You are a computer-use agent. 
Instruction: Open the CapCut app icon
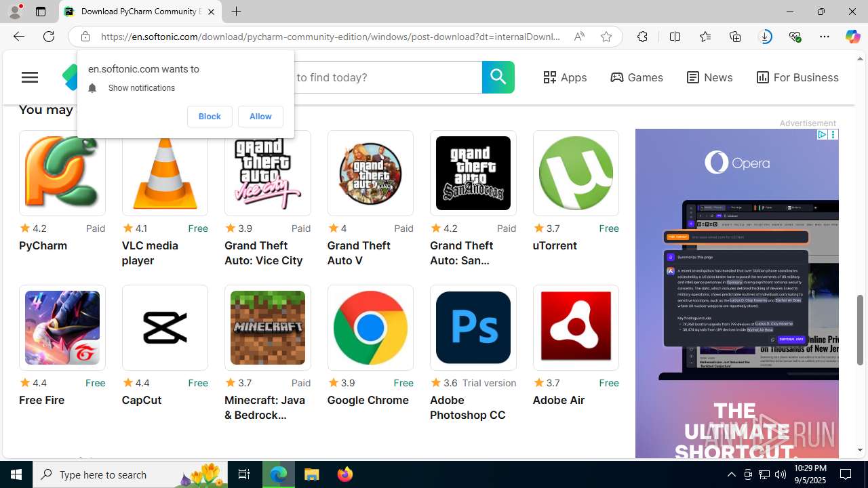[165, 327]
